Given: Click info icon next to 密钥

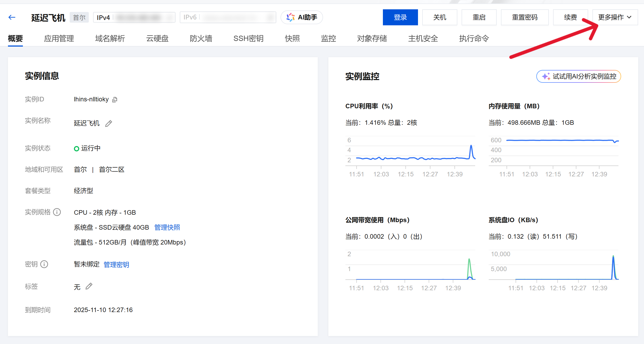Looking at the screenshot, I should pyautogui.click(x=44, y=264).
